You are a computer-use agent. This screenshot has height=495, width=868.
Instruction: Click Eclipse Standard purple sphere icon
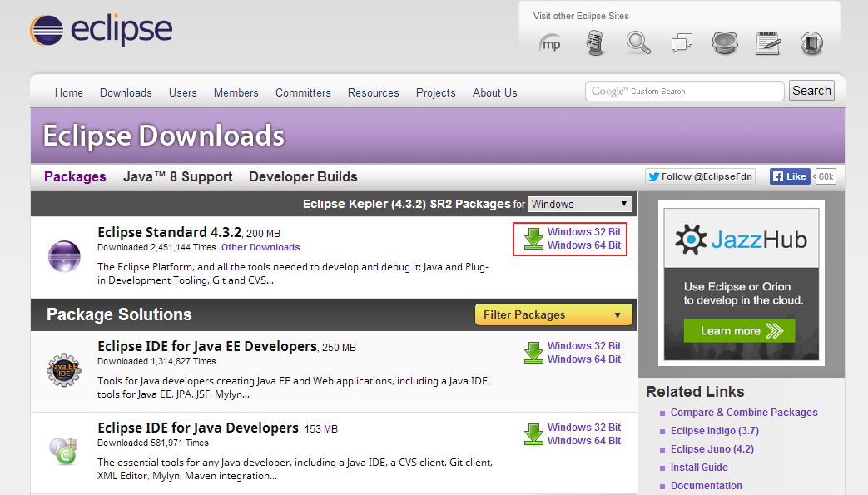point(64,256)
